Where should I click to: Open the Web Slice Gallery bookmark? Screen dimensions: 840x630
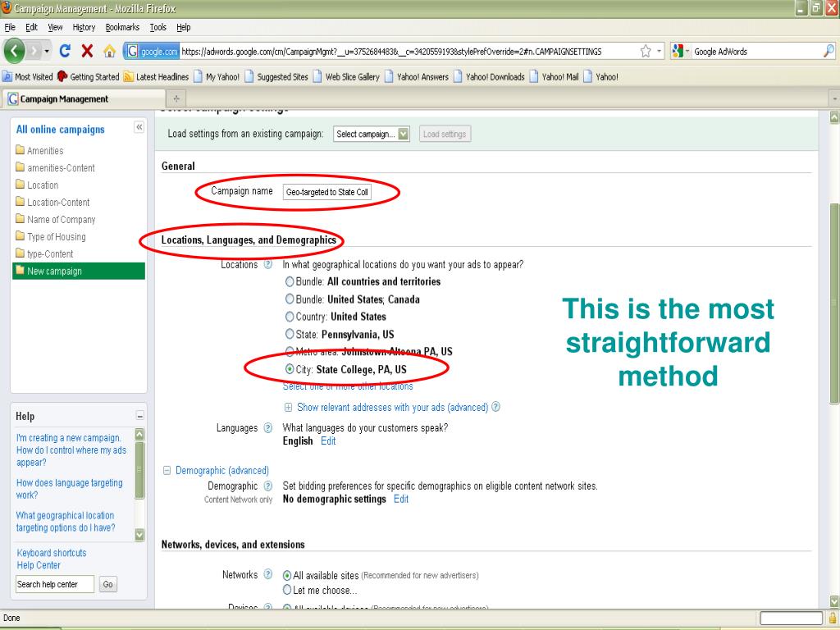[x=347, y=76]
